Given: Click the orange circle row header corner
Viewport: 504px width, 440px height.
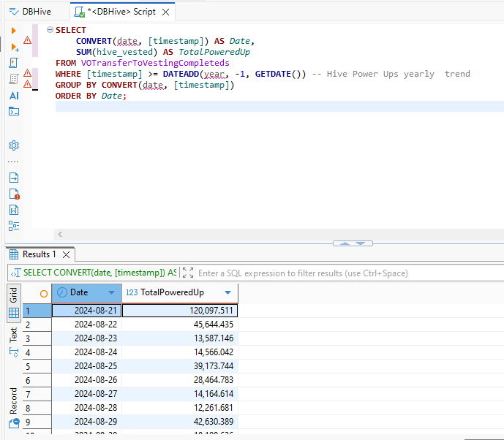Looking at the screenshot, I should (44, 294).
